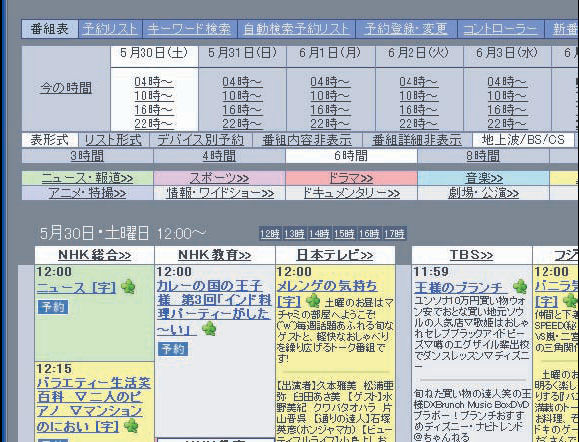The height and width of the screenshot is (442, 579).
Task: Switch to キーワード検索 tab
Action: click(189, 29)
